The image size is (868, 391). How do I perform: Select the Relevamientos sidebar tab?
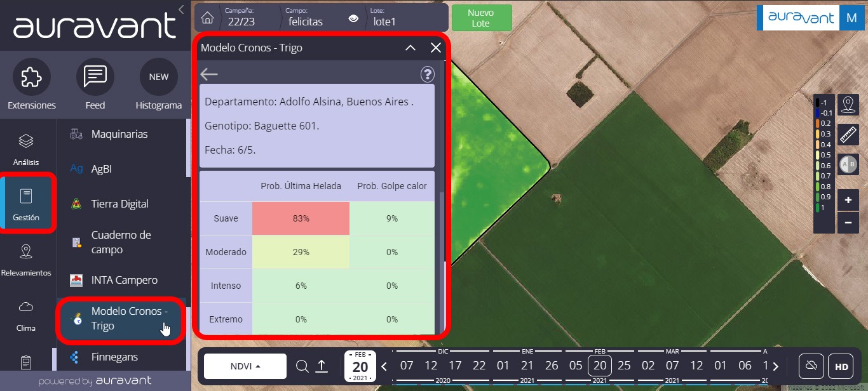pos(26,260)
